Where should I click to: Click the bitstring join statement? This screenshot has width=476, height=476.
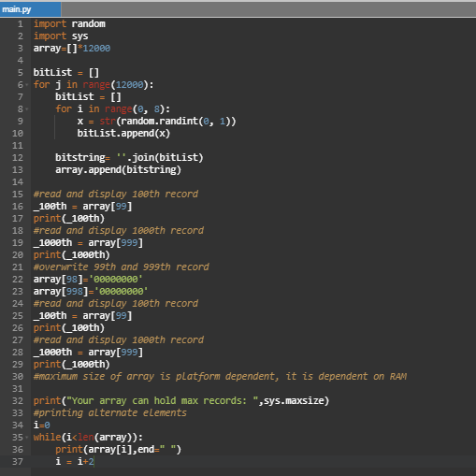(129, 158)
